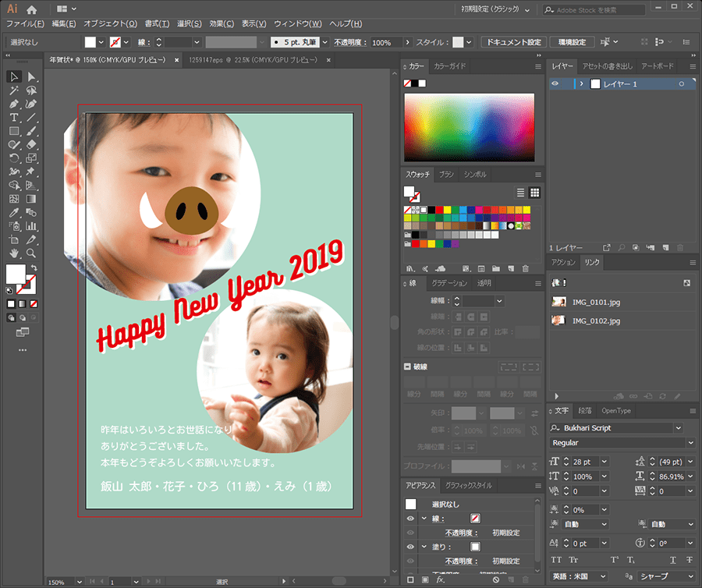
Task: Switch to the アートボード tab
Action: coord(657,66)
